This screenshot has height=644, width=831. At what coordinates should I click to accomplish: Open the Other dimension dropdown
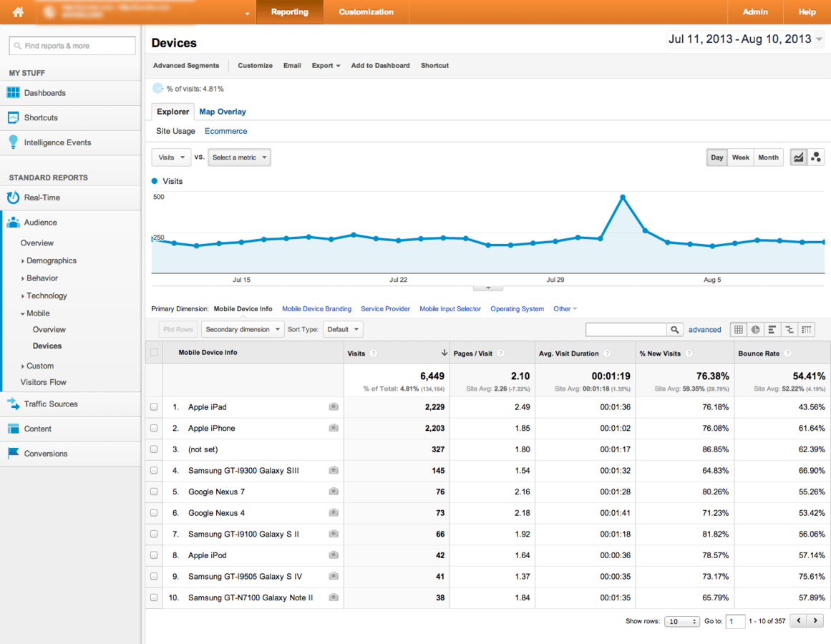pos(565,308)
